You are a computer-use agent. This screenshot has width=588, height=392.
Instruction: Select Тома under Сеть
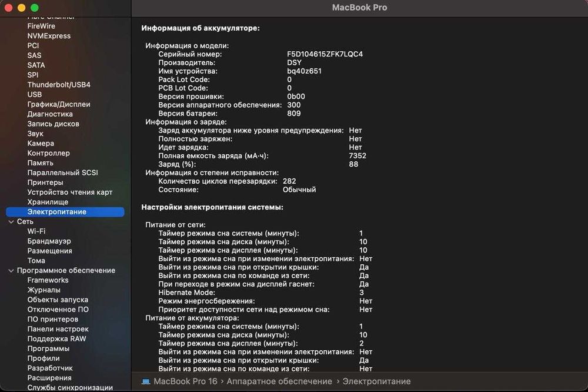[36, 260]
